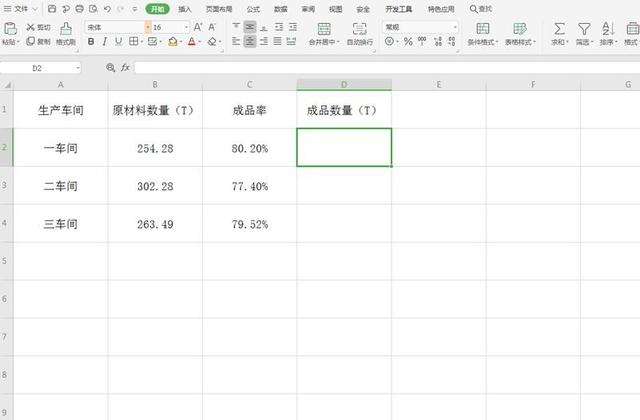Set top vertical alignment

coord(236,27)
